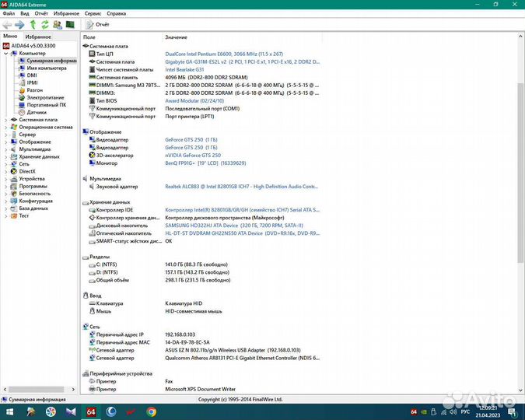Click the База данных tree icon

coord(14,208)
